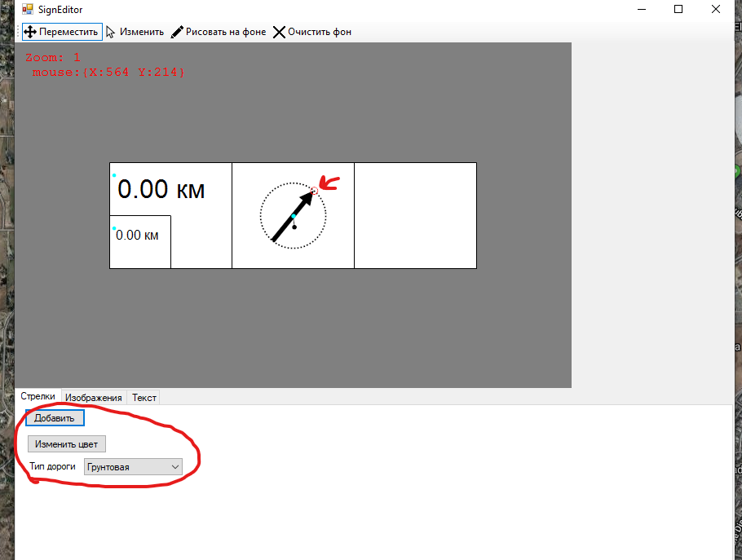The image size is (742, 560).
Task: Click the cyan handle of small 0.00 км text
Action: click(114, 228)
